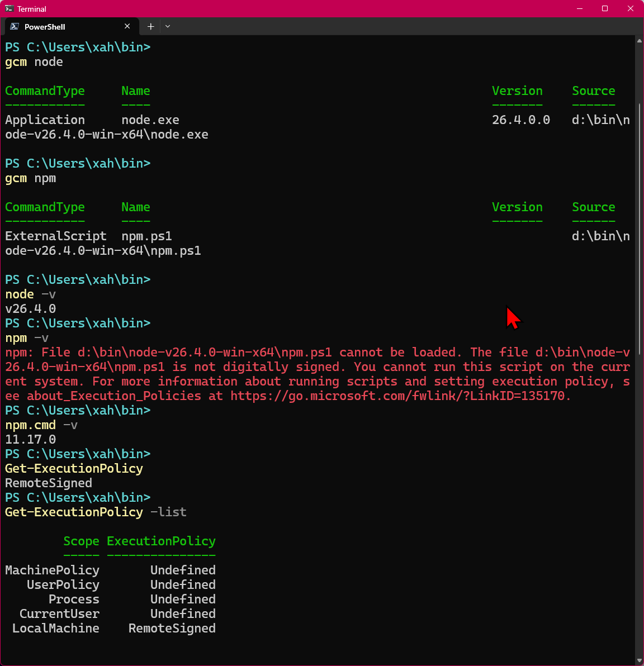
Task: Click 'ode-v26.4.0-win-x64\node.exe' path line
Action: (107, 135)
